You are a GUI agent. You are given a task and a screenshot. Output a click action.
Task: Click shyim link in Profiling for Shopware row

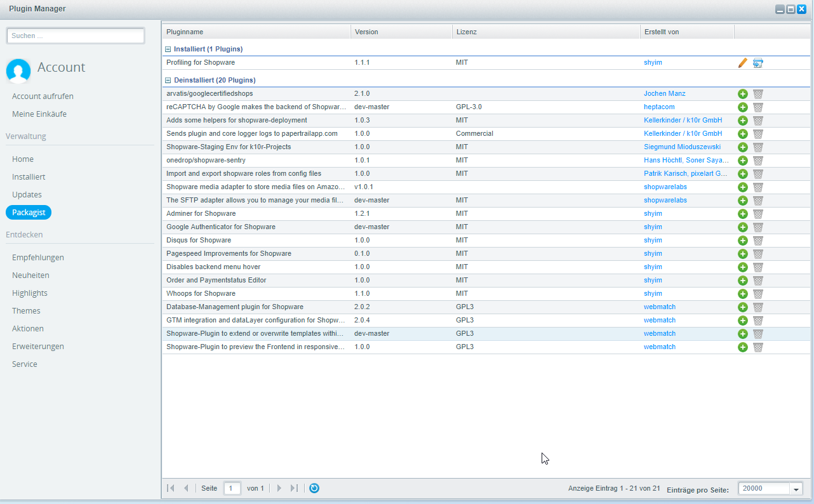click(x=653, y=63)
